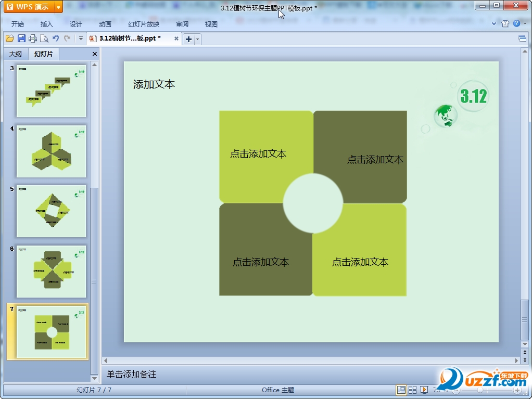The image size is (532, 399).
Task: Click the top-right dark olive box text
Action: [375, 159]
